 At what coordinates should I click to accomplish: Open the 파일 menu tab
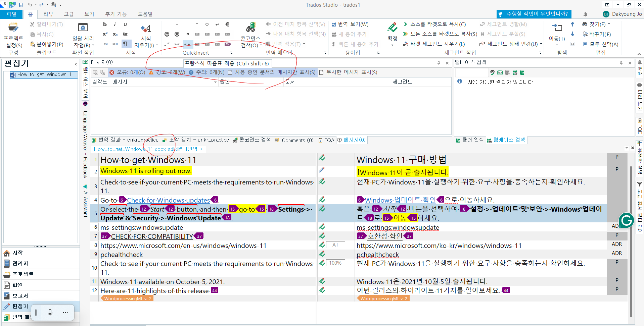click(x=11, y=14)
